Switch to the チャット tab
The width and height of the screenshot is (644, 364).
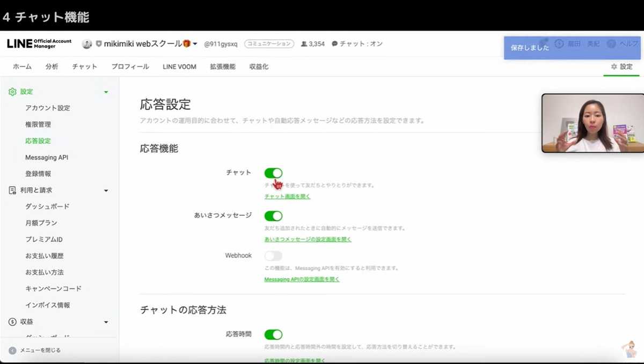pos(85,67)
